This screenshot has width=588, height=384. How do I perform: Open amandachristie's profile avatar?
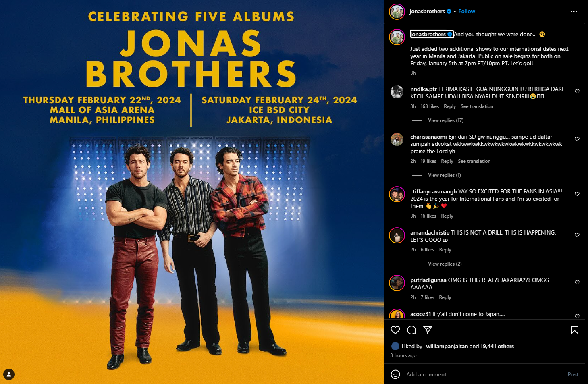(397, 236)
